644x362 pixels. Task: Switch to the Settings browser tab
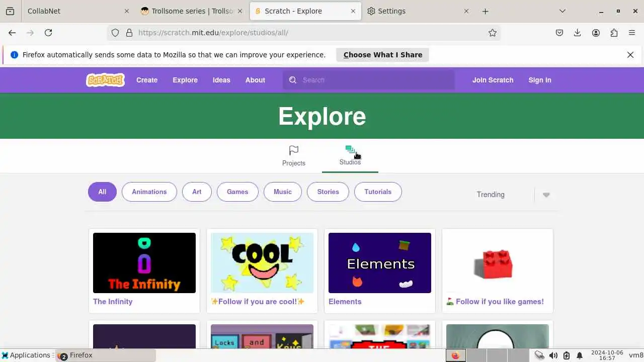[418, 11]
